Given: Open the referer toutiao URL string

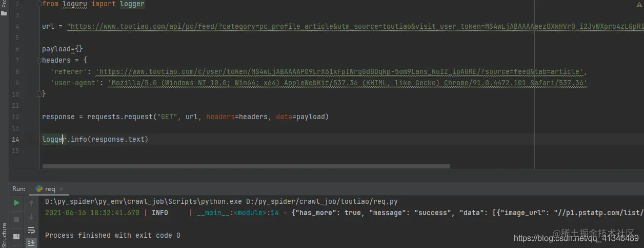Looking at the screenshot, I should tap(339, 72).
